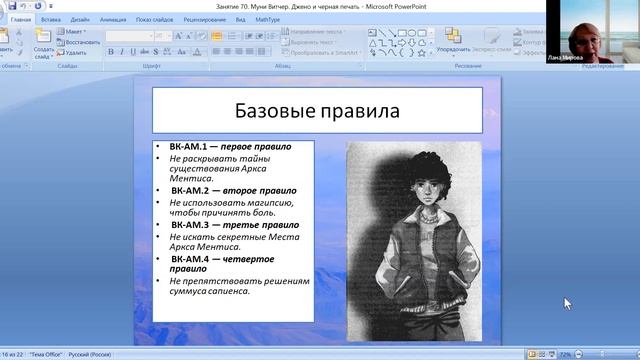This screenshot has width=640, height=360.
Task: Align text to the right
Action: pyautogui.click(x=239, y=51)
